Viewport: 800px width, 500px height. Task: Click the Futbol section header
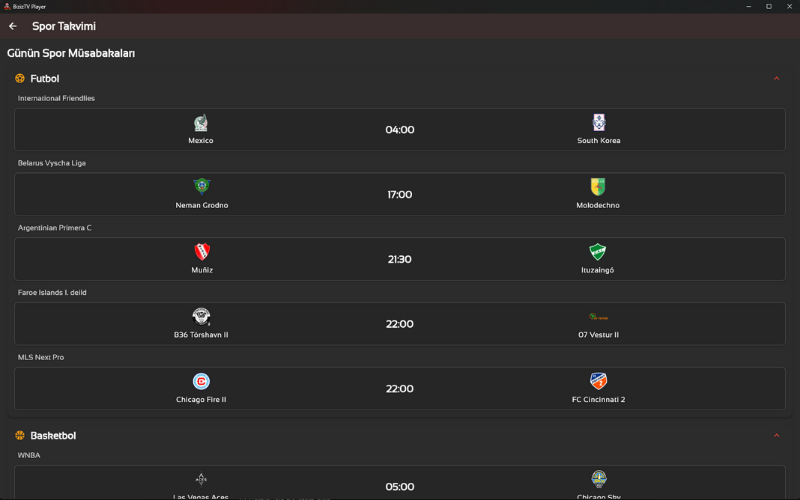45,78
